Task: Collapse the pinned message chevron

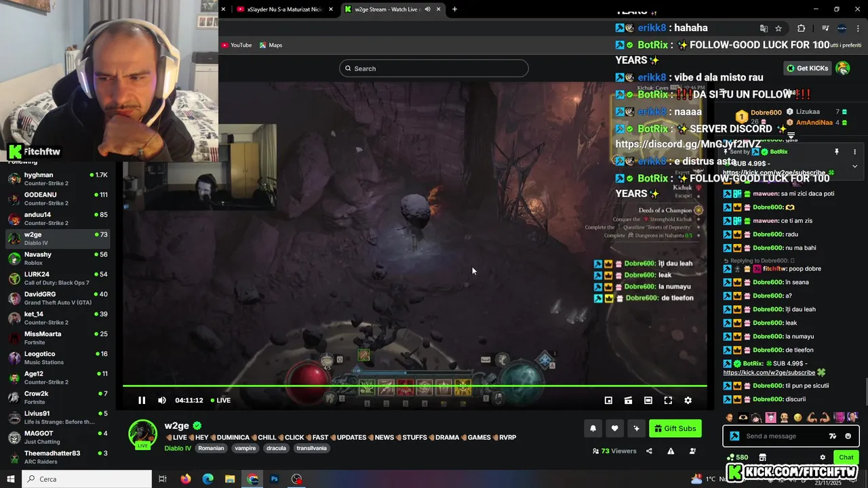Action: point(854,166)
